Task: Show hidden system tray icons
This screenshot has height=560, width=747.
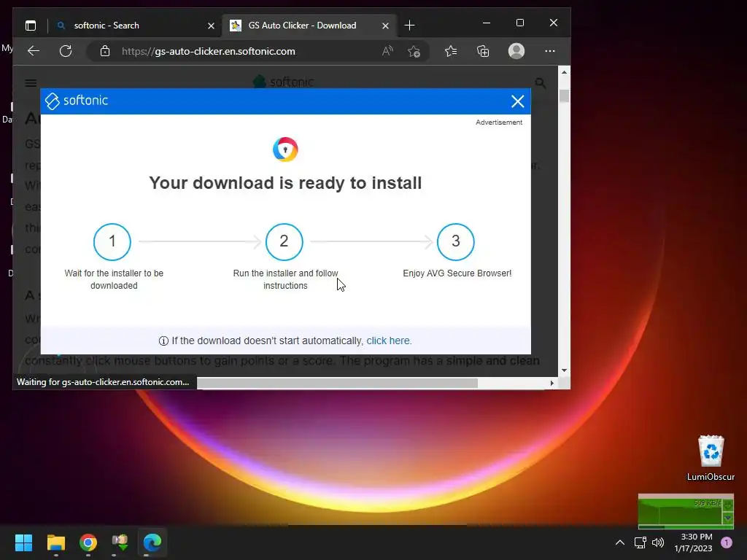Action: [x=620, y=542]
